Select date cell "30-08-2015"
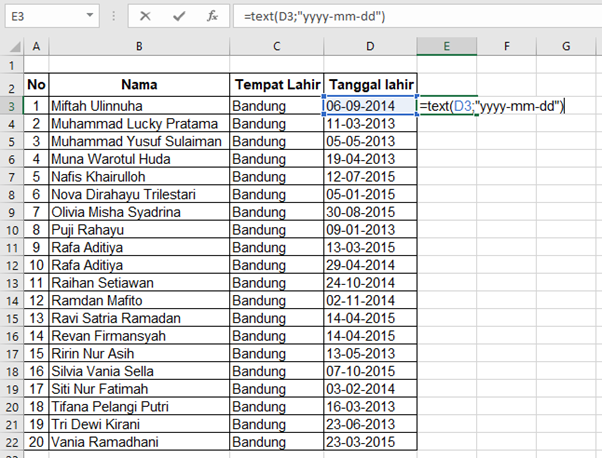 [370, 212]
